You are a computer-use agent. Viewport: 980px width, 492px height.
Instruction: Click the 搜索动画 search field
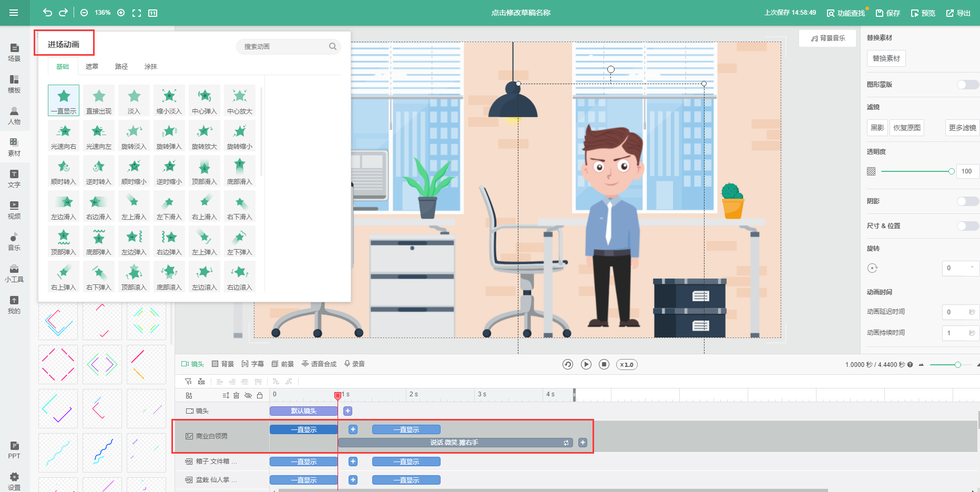coord(289,47)
